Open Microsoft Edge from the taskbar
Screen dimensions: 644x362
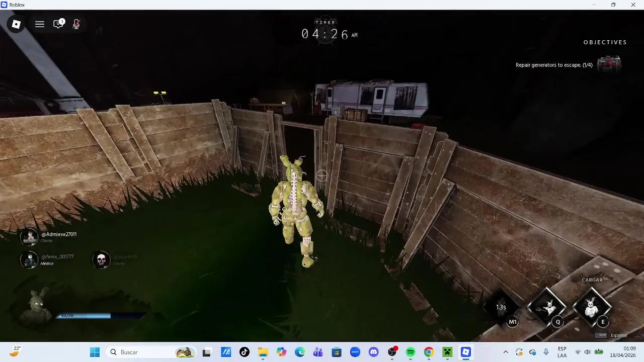click(300, 352)
